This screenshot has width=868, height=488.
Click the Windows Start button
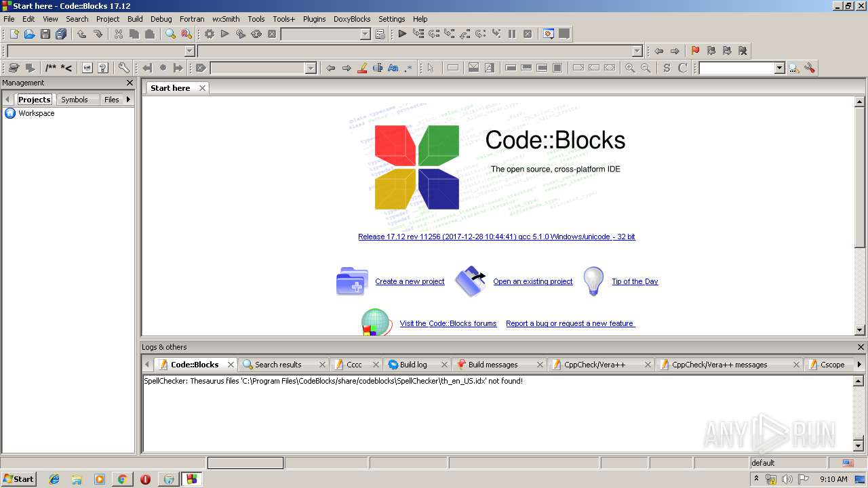(18, 479)
